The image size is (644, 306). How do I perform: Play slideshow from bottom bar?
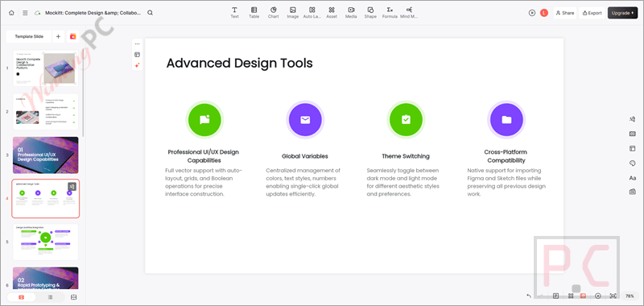pyautogui.click(x=598, y=296)
